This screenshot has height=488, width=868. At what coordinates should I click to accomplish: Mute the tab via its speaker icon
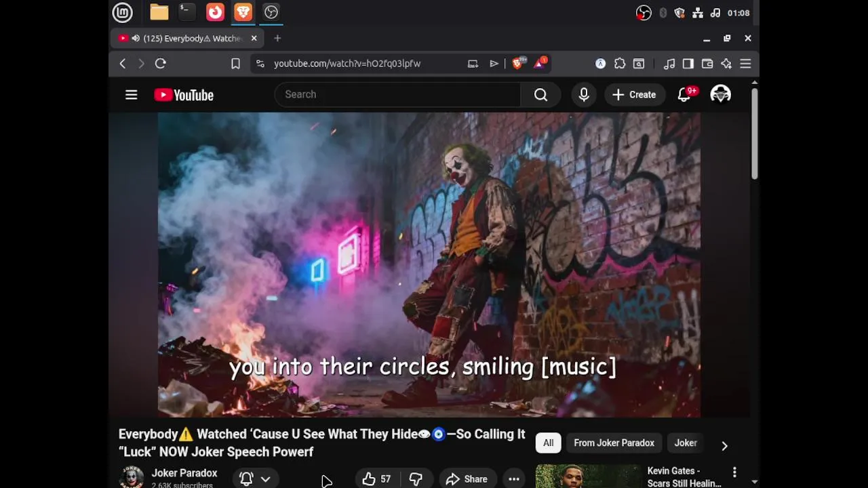coord(136,39)
